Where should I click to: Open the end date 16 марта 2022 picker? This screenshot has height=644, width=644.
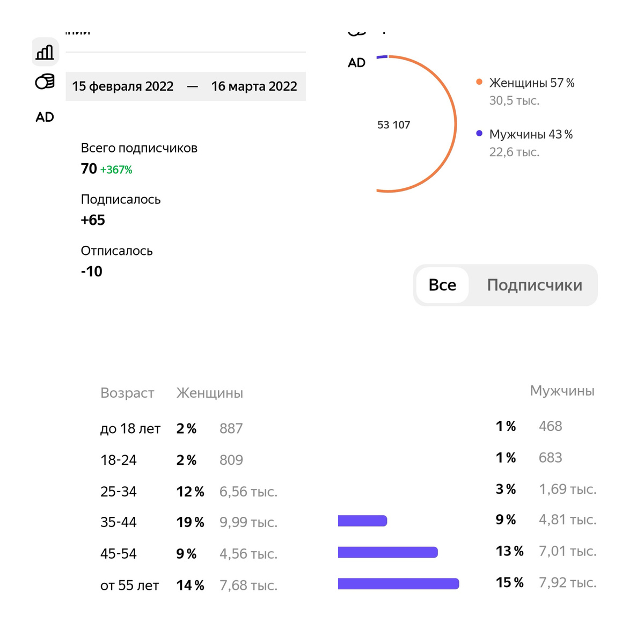pyautogui.click(x=254, y=86)
